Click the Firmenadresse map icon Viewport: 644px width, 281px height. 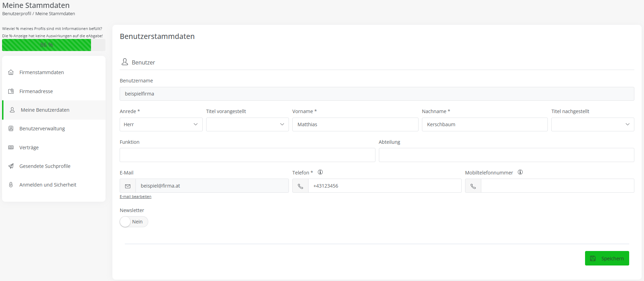11,91
